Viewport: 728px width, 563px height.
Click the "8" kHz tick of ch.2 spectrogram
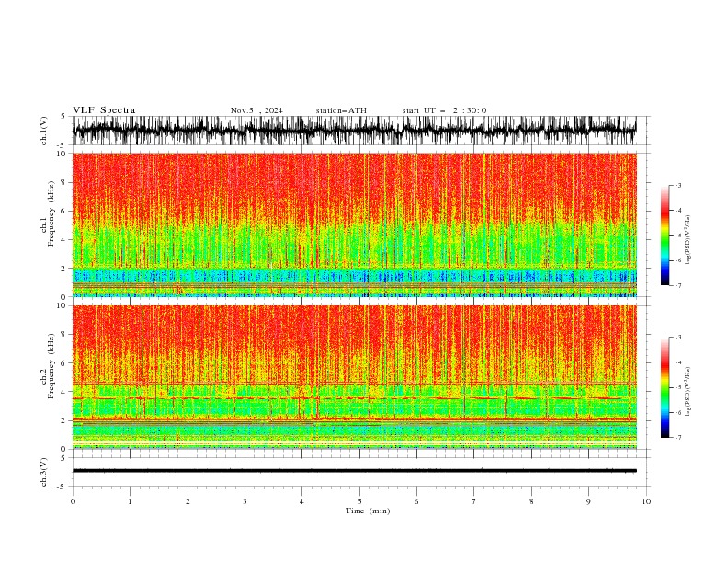pyautogui.click(x=63, y=335)
